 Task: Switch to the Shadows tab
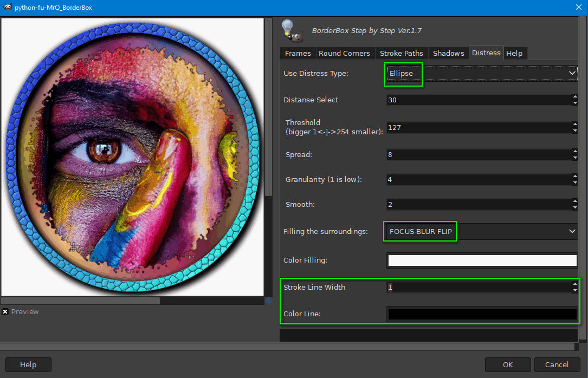pos(449,53)
